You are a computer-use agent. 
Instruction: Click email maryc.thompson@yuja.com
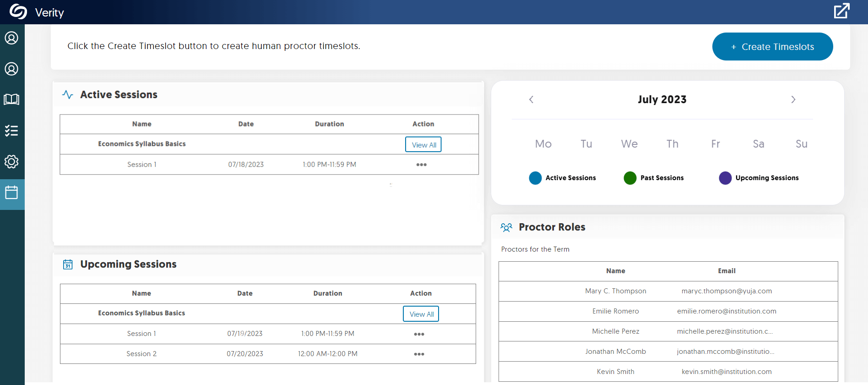point(727,291)
